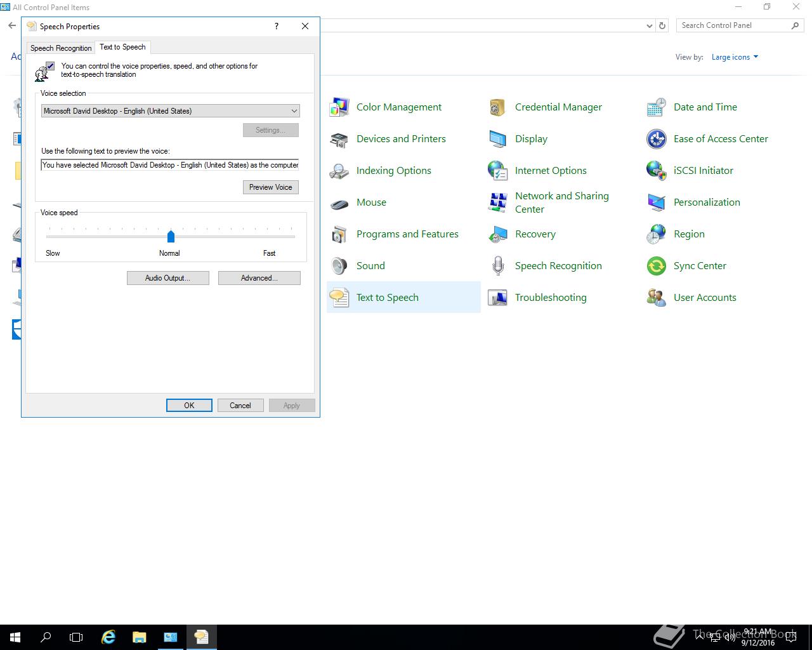The image size is (812, 650).
Task: Open the Windows Start menu
Action: [x=15, y=637]
